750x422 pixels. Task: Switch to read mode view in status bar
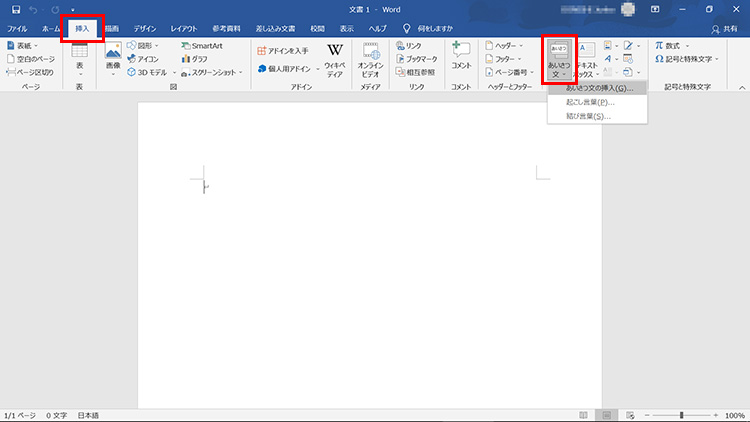(583, 414)
